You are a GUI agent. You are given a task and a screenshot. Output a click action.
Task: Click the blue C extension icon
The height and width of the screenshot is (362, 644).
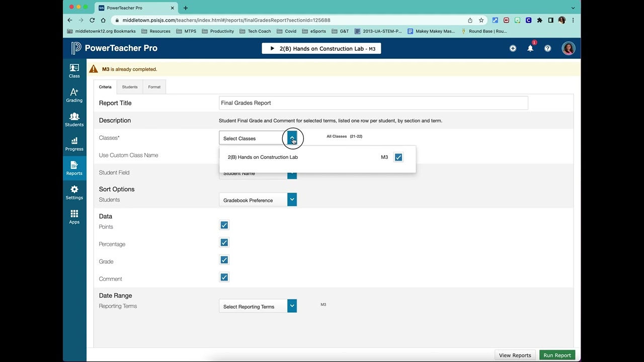click(x=528, y=20)
